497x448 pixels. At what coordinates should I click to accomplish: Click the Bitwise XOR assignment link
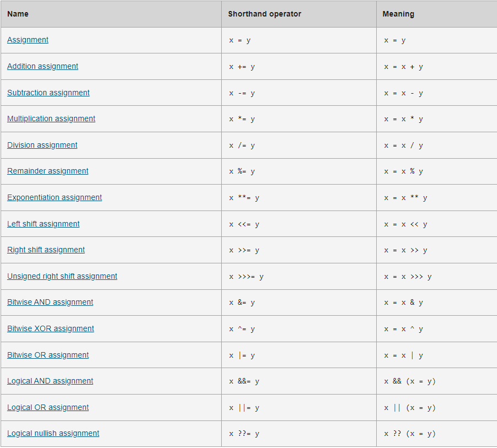pos(50,328)
